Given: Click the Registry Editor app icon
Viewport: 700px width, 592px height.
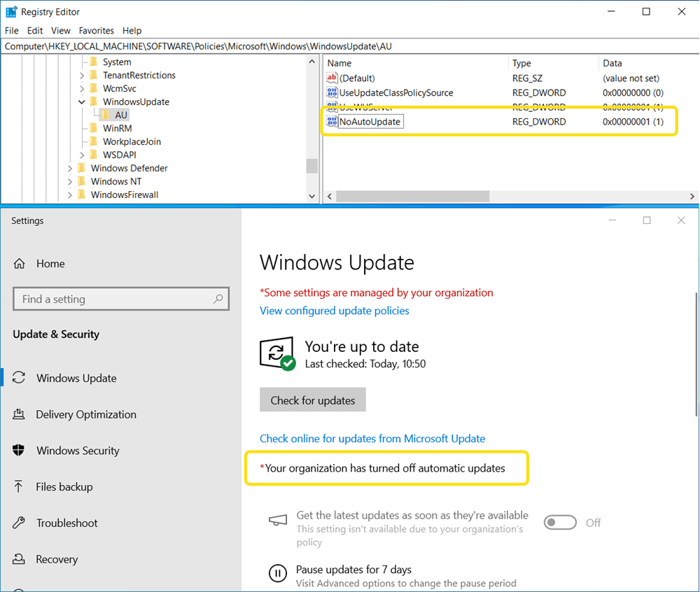Looking at the screenshot, I should coord(11,12).
